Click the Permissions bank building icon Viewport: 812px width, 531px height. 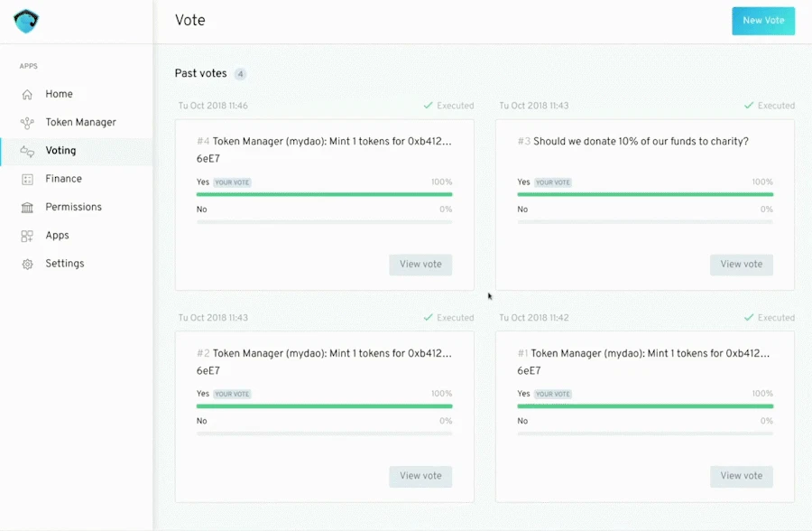point(27,208)
